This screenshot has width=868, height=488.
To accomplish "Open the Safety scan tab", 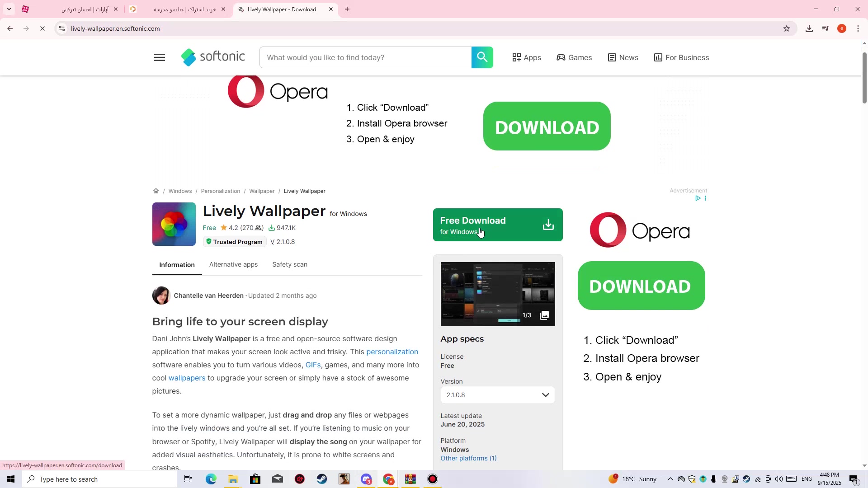I will [x=289, y=265].
